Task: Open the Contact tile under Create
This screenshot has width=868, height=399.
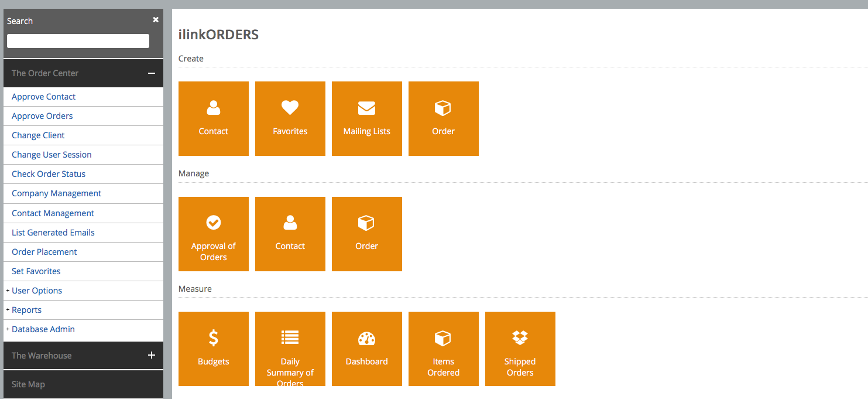Action: coord(214,118)
